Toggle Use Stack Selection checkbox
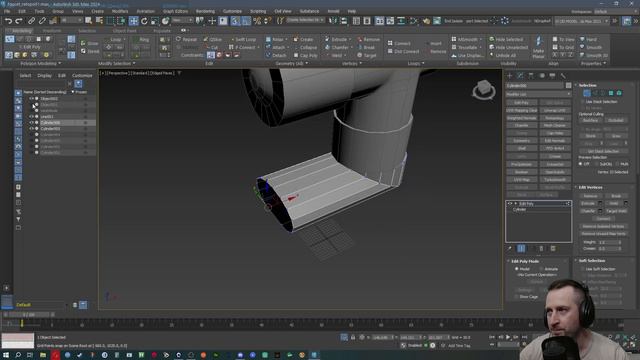This screenshot has height=360, width=640. 582,102
